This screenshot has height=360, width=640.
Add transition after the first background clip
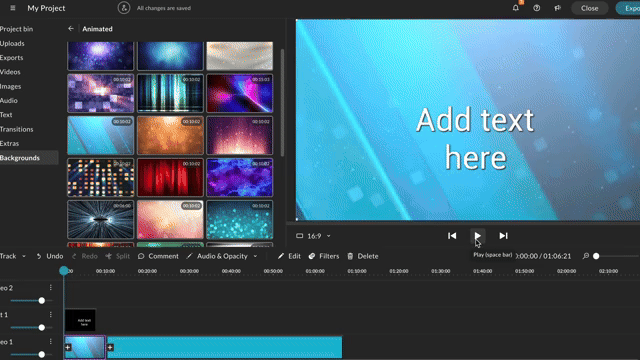[110, 347]
